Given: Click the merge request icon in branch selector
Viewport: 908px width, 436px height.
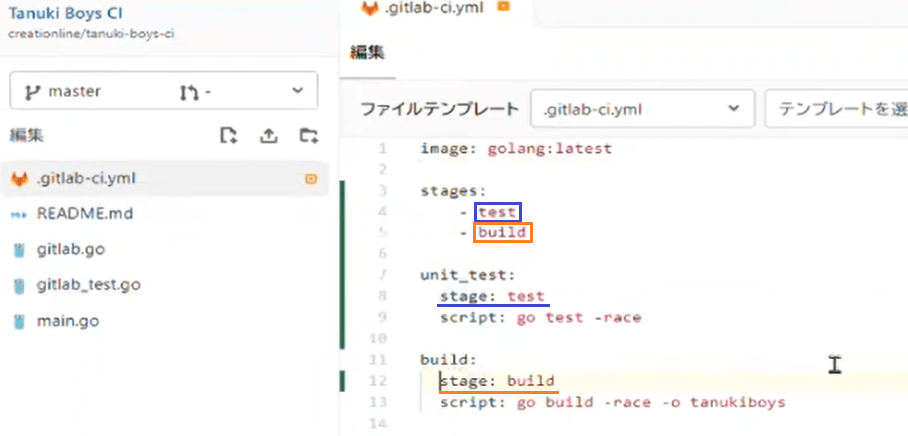Looking at the screenshot, I should coord(189,91).
